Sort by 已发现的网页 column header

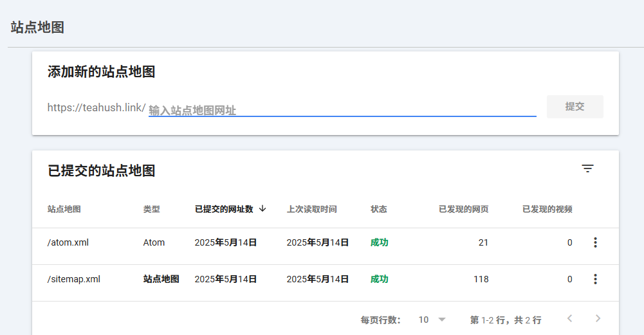(464, 209)
